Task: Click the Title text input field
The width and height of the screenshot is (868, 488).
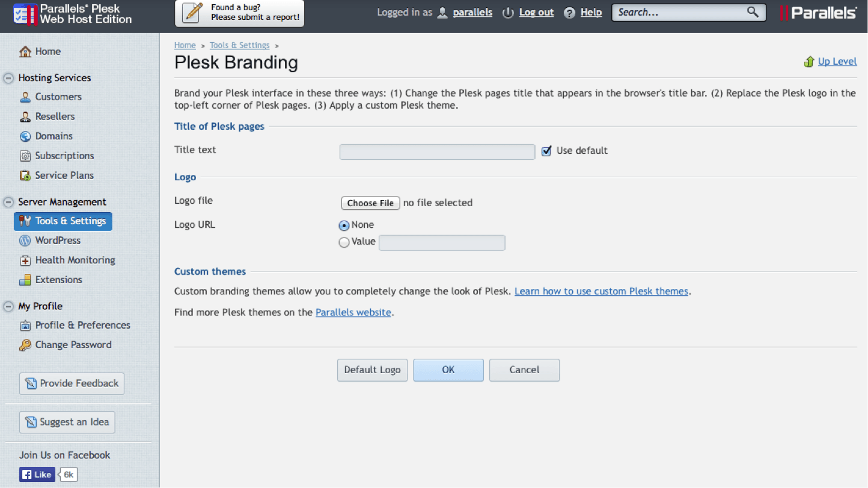Action: point(437,152)
